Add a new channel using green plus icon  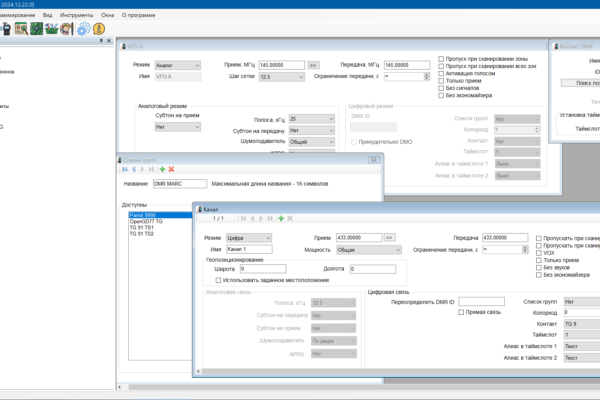pos(282,218)
